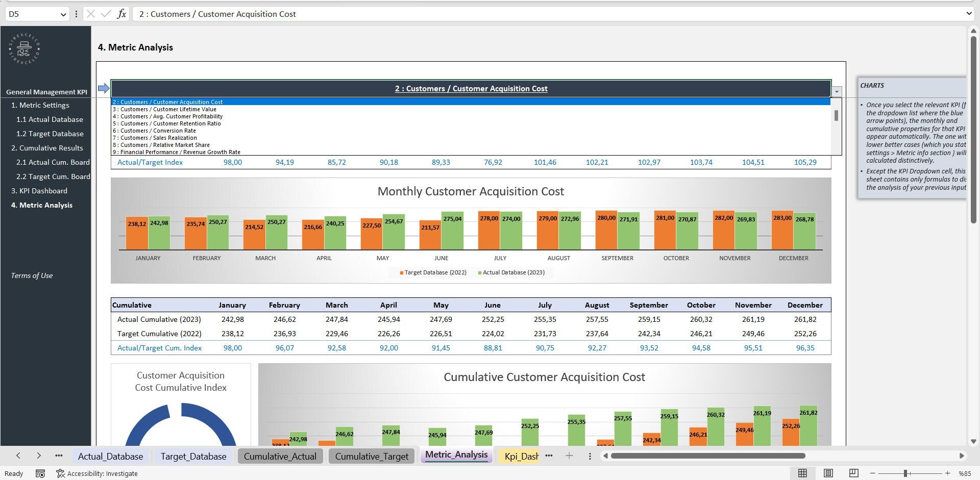Click the Zoom Out minus icon
Image resolution: width=980 pixels, height=480 pixels.
point(872,473)
